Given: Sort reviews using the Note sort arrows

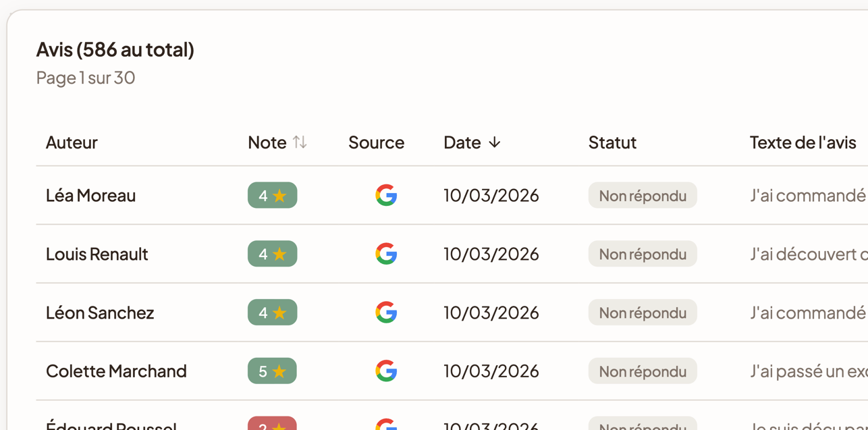Looking at the screenshot, I should pos(300,142).
